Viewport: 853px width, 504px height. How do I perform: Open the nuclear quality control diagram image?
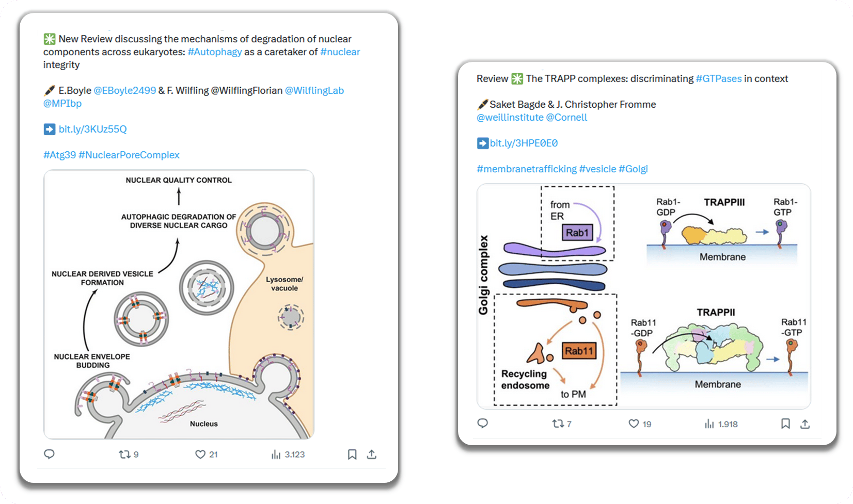click(x=179, y=304)
